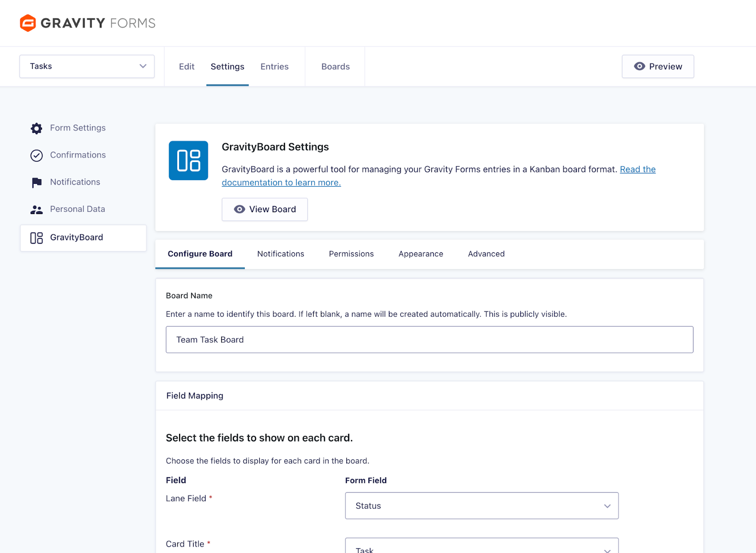This screenshot has height=553, width=756.
Task: Click the Gravity Forms logo icon
Action: tap(28, 23)
